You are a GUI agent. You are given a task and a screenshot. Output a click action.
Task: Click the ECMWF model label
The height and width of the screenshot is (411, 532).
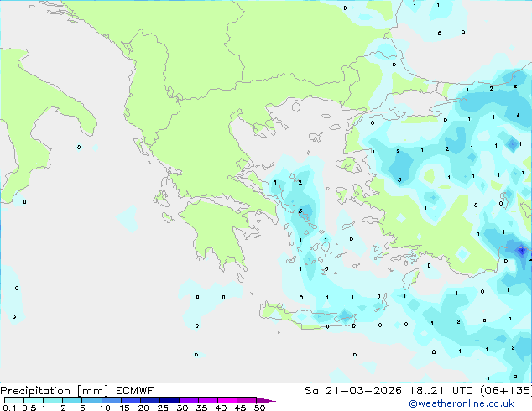pyautogui.click(x=134, y=391)
